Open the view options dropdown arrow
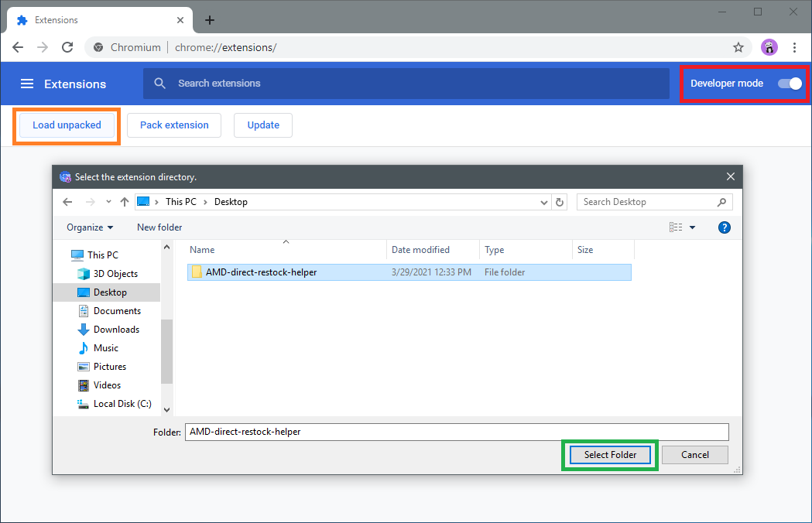 click(x=692, y=227)
